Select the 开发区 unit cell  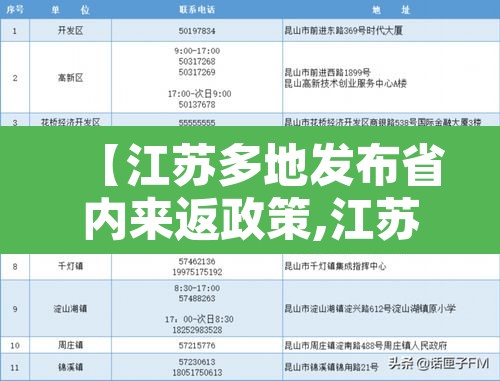pos(70,31)
